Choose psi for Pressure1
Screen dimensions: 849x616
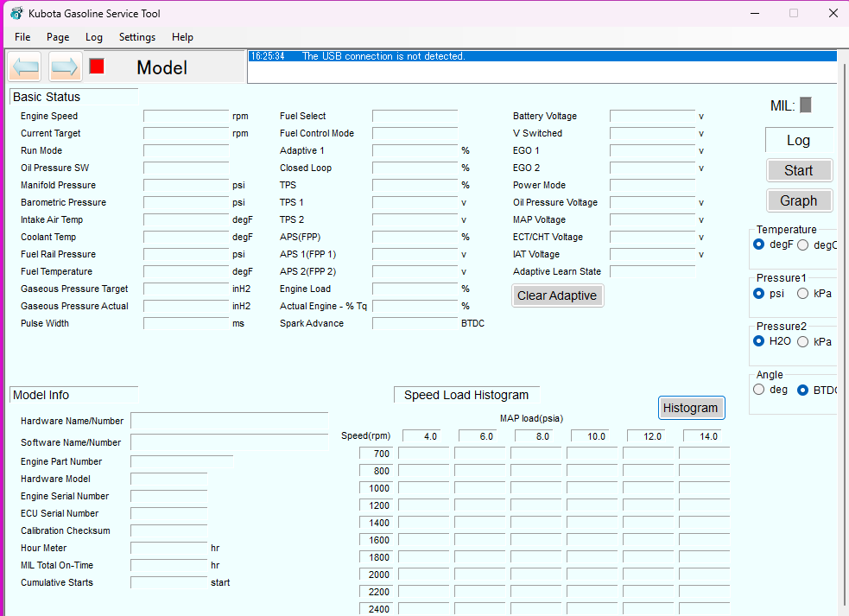point(758,293)
